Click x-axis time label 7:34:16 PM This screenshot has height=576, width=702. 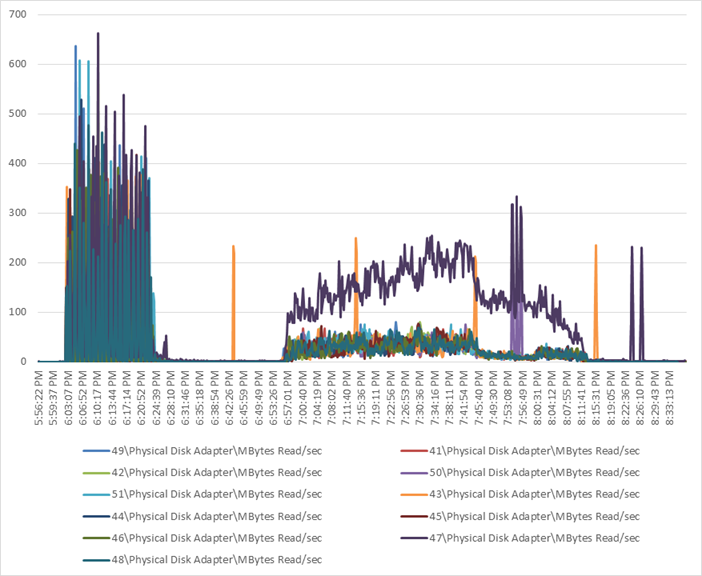click(436, 398)
